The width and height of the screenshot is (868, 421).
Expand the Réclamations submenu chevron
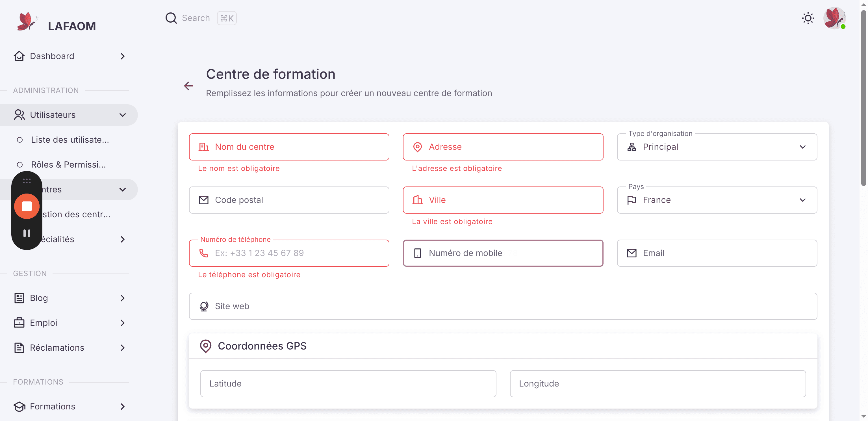tap(123, 348)
